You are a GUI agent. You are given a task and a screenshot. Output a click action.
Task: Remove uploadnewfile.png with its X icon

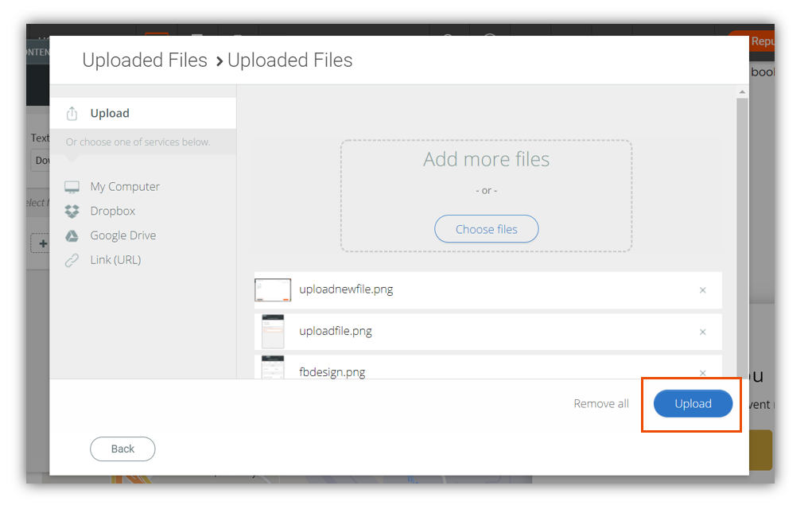702,290
